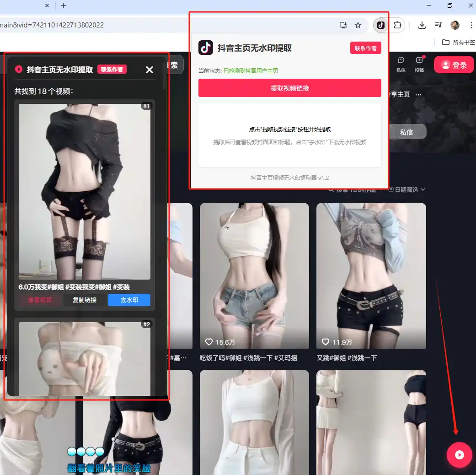Click the floating red play button
476x475 pixels.
coord(459,455)
